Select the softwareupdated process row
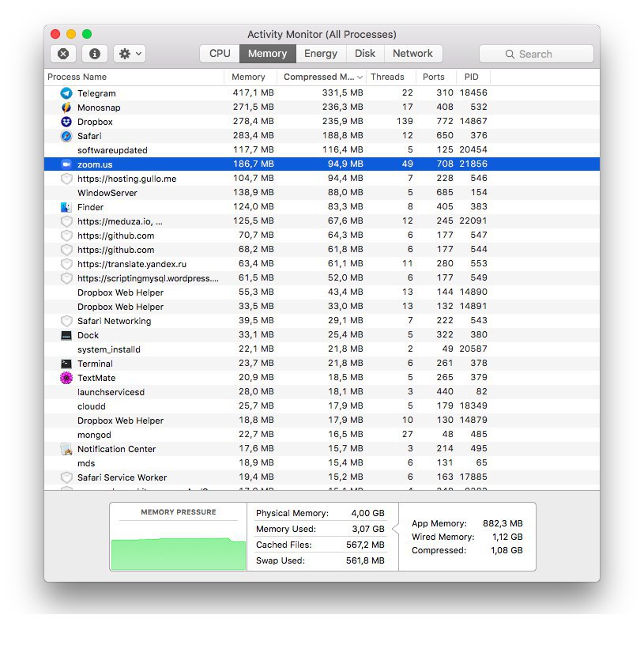644x645 pixels. click(322, 150)
